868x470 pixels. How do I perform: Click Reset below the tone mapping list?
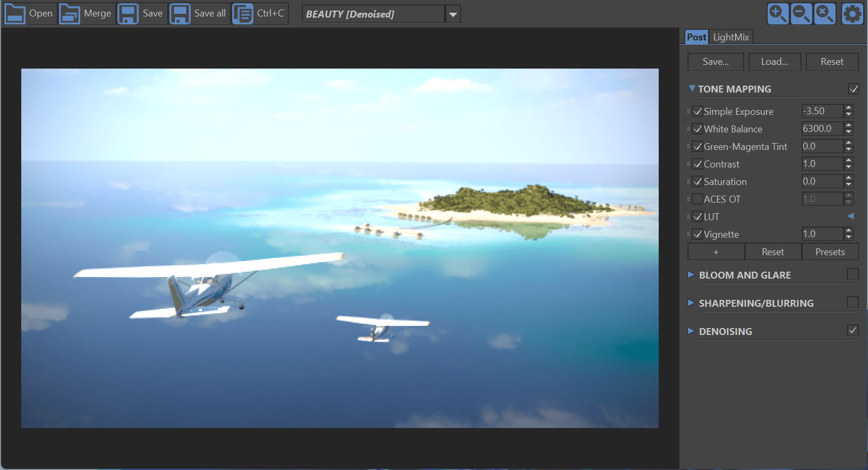coord(773,252)
